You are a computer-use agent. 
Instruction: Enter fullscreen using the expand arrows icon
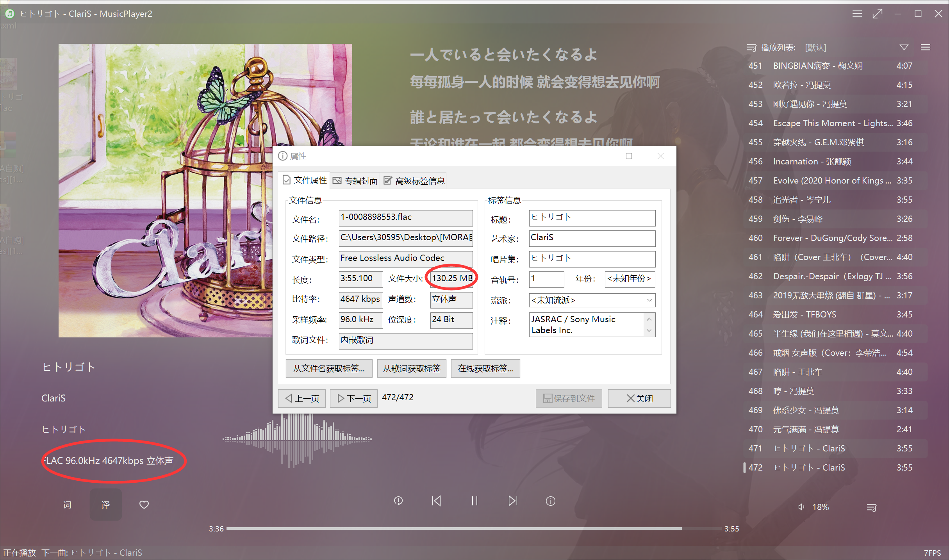(878, 13)
